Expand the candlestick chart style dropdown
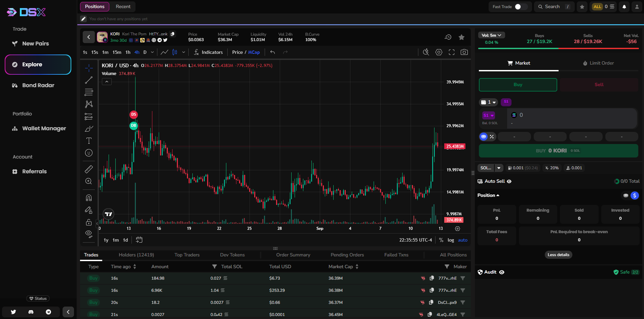This screenshot has width=644, height=319. pyautogui.click(x=183, y=52)
